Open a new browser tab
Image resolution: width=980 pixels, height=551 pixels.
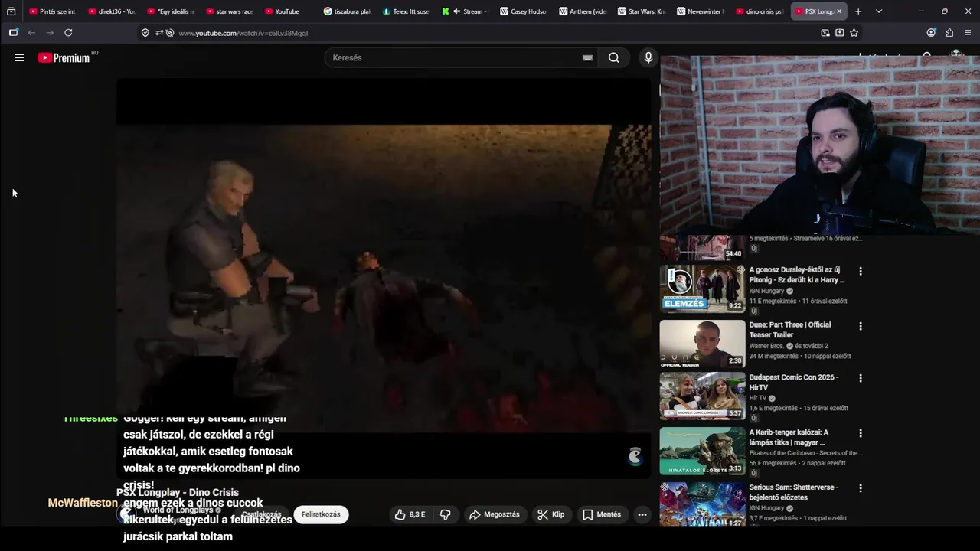click(858, 11)
